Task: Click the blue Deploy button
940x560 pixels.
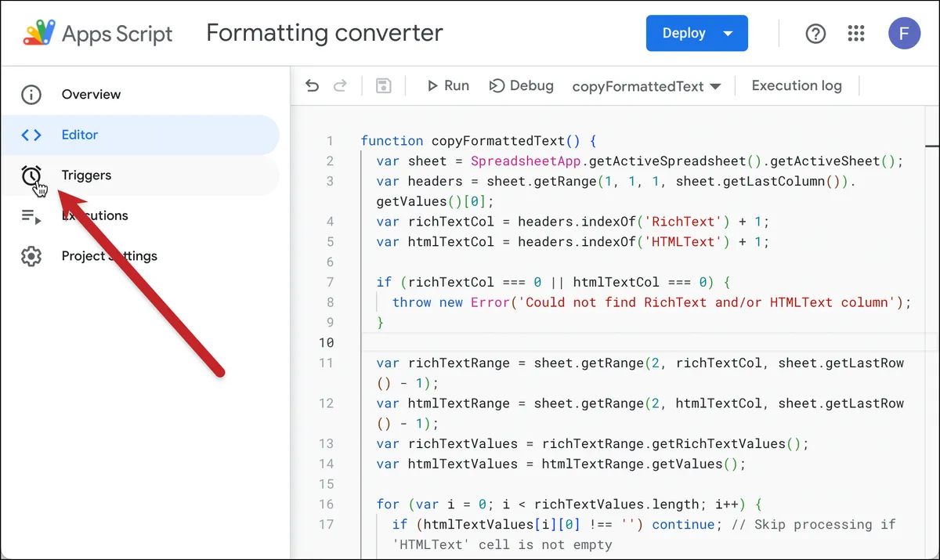Action: (696, 34)
